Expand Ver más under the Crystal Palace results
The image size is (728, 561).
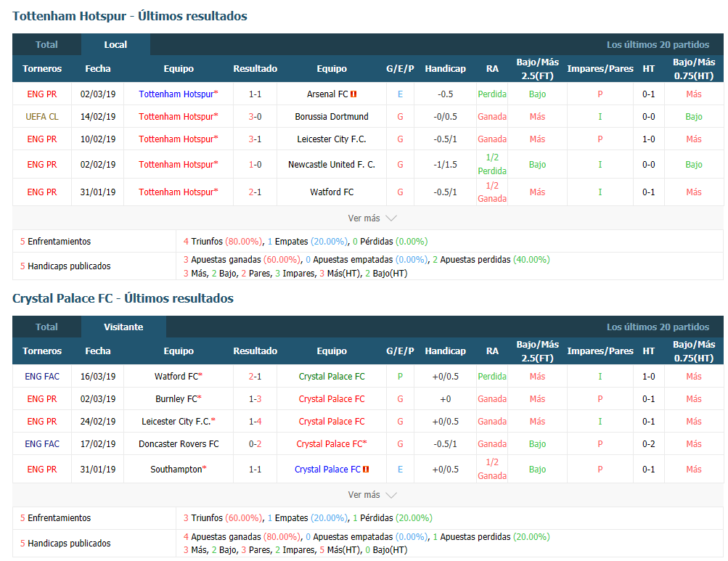coord(372,495)
